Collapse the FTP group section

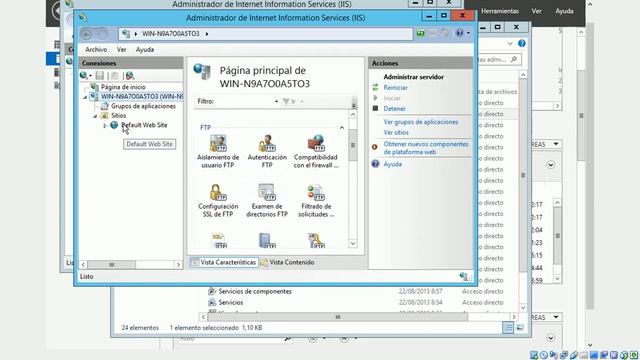click(342, 128)
